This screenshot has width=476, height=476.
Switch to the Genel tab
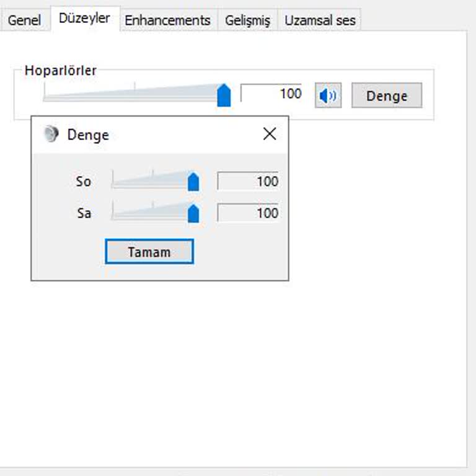(24, 20)
